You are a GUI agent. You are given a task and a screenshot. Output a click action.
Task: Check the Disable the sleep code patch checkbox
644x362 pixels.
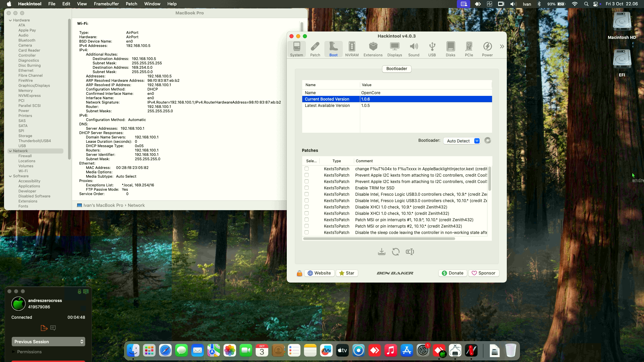tap(306, 232)
